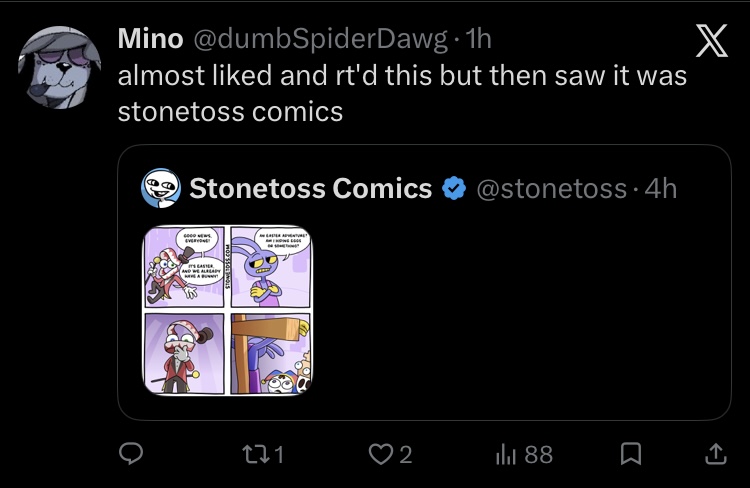Viewport: 750px width, 488px height.
Task: Open the Stonetoss Comics avatar
Action: tap(160, 187)
